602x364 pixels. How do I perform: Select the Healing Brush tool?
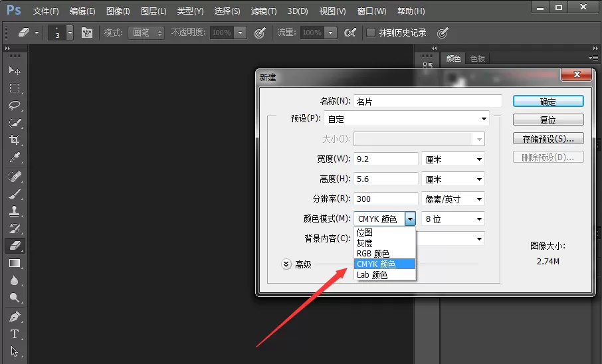pos(15,177)
